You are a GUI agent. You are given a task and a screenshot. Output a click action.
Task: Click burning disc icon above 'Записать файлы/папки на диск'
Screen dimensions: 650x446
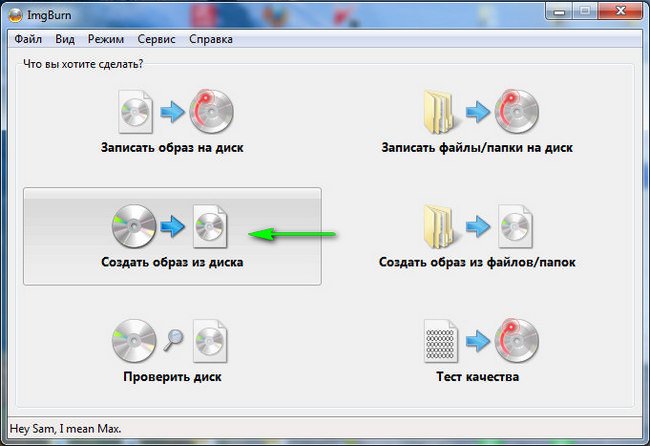[x=517, y=111]
